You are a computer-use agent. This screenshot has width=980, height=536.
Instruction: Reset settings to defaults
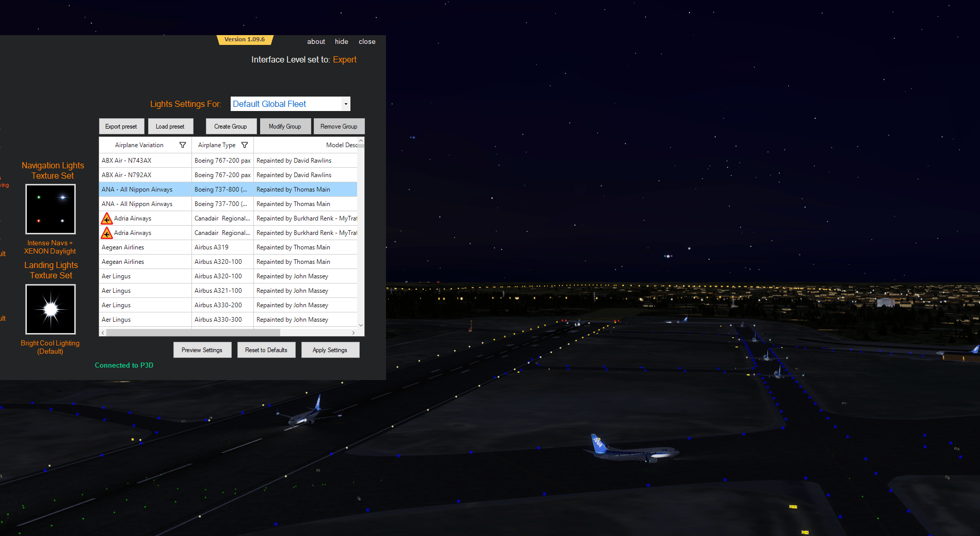(x=266, y=350)
